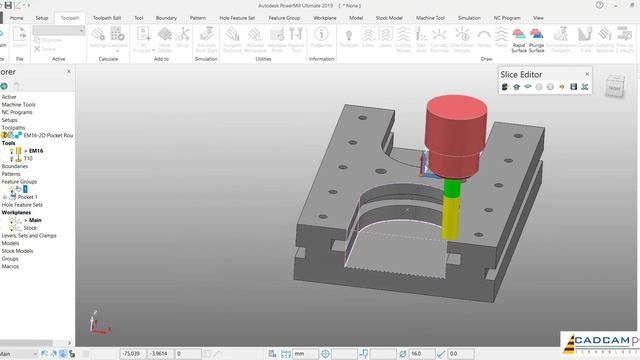Toggle the Draw Toolpath light bulb in ribbon

tap(349, 38)
